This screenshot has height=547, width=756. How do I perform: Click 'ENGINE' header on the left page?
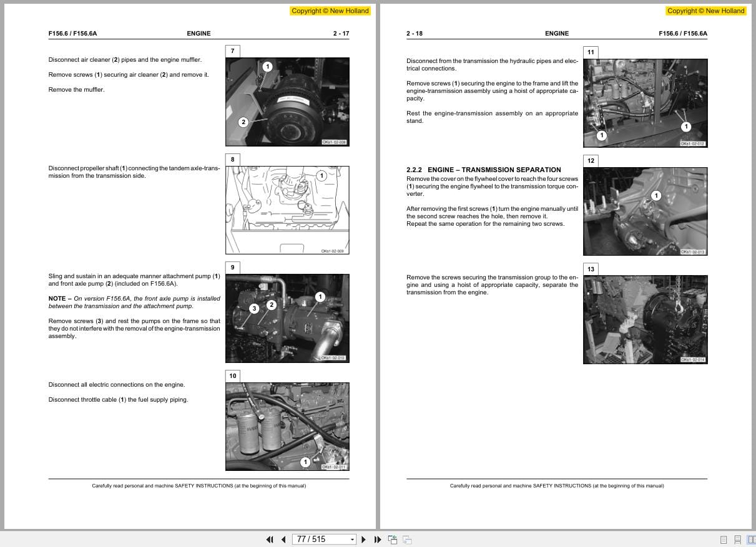click(x=199, y=34)
